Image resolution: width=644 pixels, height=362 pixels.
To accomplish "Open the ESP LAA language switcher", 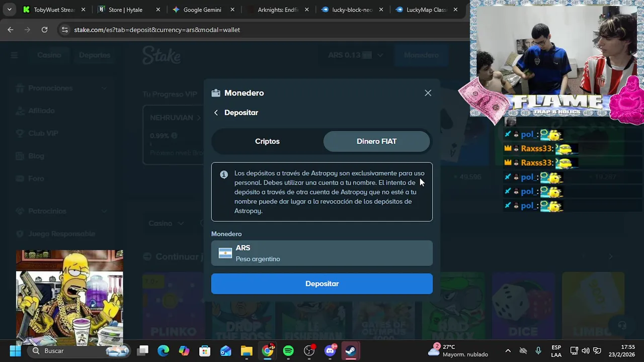I will [556, 351].
